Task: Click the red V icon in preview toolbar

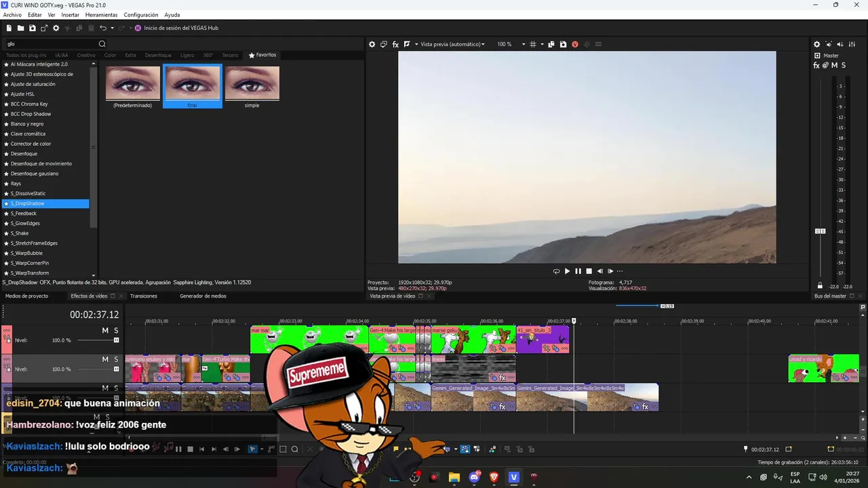Action: (575, 44)
